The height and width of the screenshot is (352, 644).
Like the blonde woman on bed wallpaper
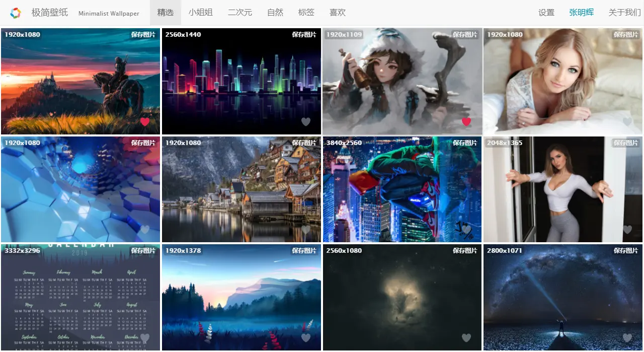pyautogui.click(x=627, y=121)
